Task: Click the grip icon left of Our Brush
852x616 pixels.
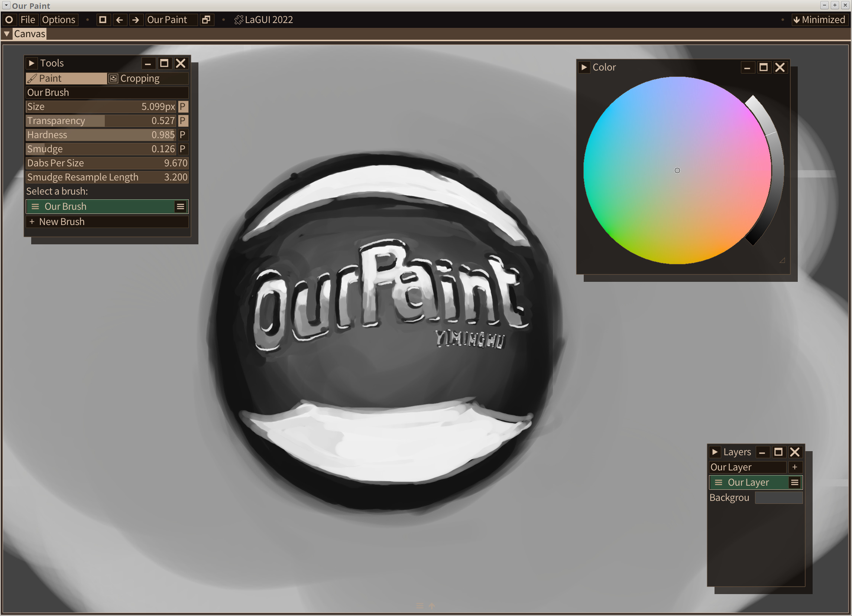Action: pyautogui.click(x=35, y=206)
